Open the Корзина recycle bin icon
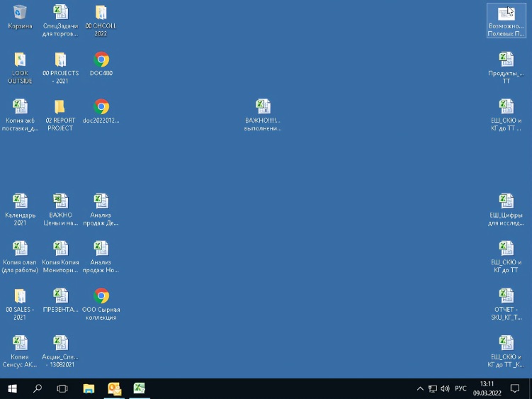 (20, 13)
